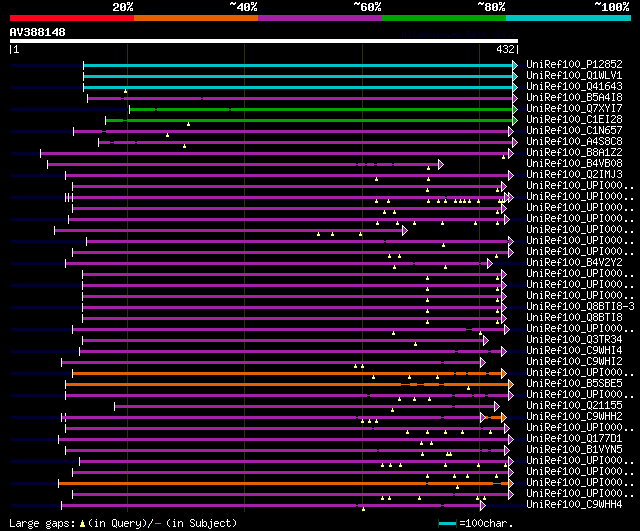This screenshot has width=640, height=531.
Task: Click the ~60% scale label
Action: 367,7
